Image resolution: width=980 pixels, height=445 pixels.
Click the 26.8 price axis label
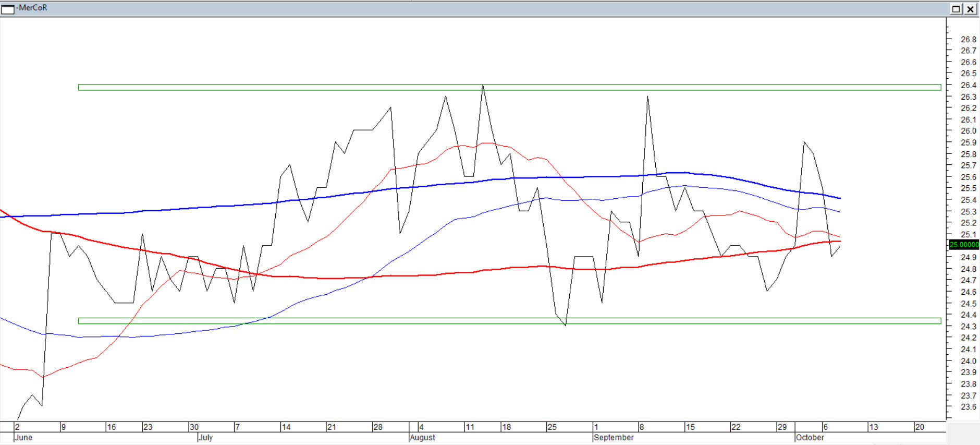click(x=968, y=40)
